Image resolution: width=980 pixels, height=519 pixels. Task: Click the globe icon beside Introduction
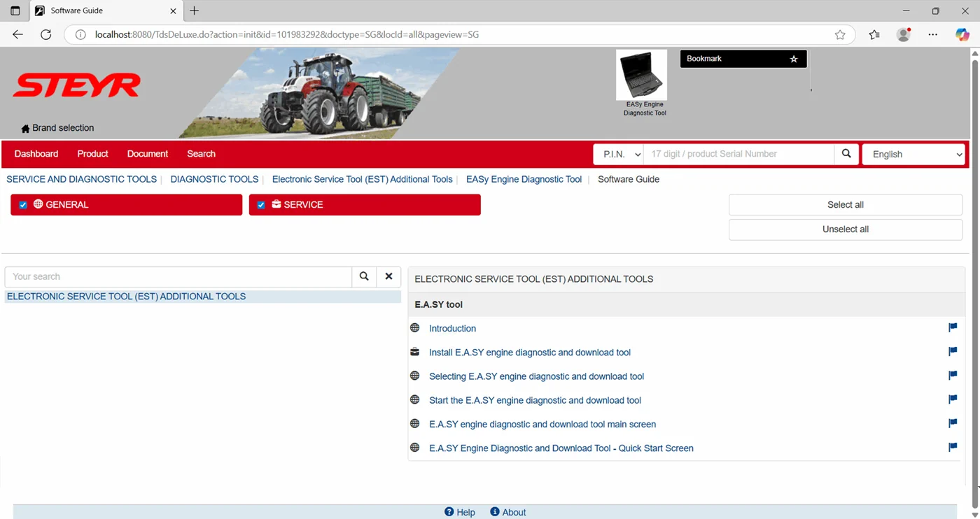coord(414,327)
